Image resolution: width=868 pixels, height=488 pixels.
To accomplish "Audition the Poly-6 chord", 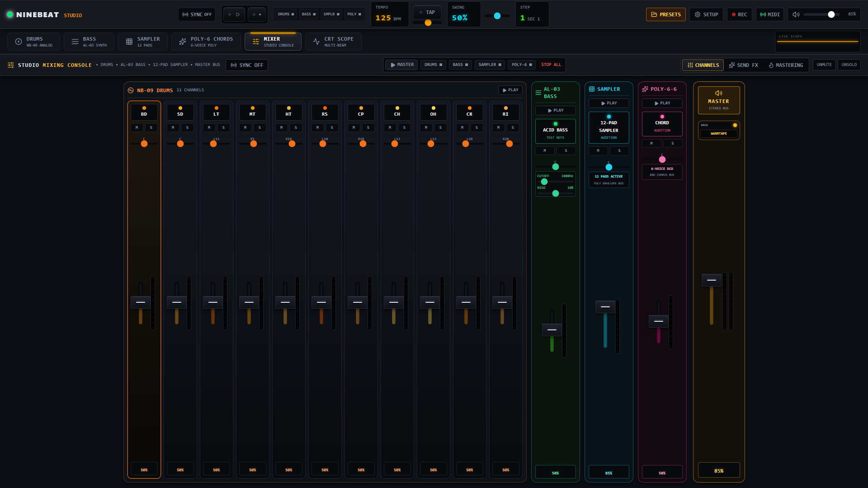I will click(x=662, y=124).
